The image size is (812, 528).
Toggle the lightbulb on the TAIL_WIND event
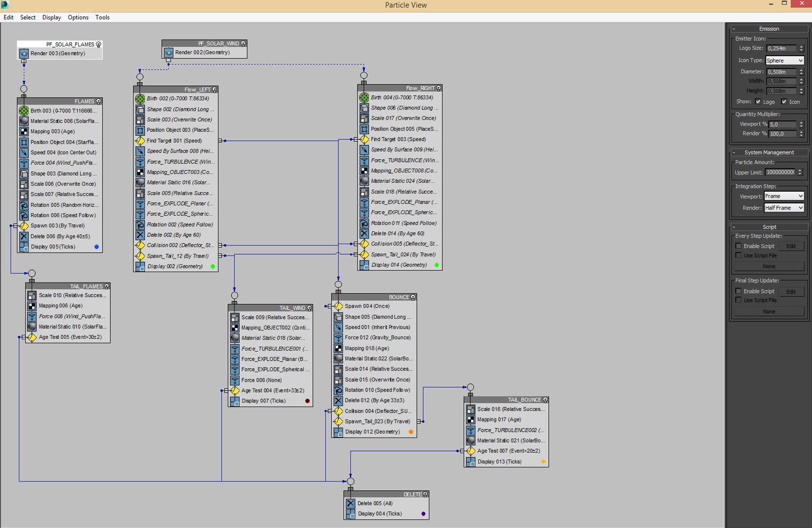(309, 308)
